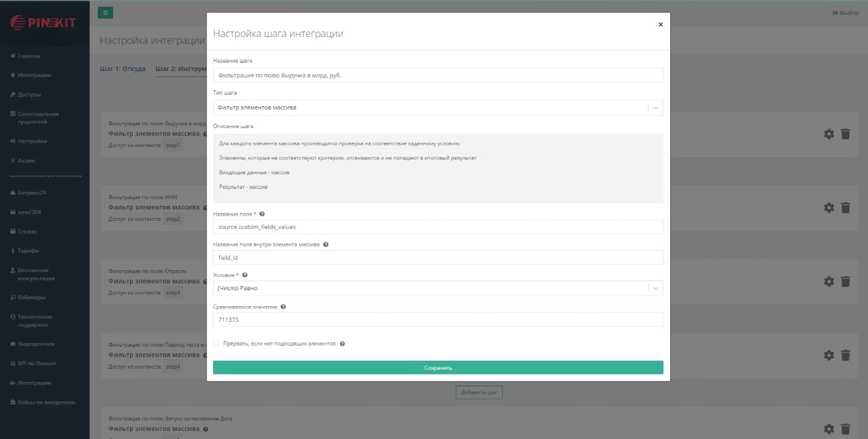Viewport: 868px width, 439px height.
Task: Click the Добавить шаг button
Action: pos(479,392)
